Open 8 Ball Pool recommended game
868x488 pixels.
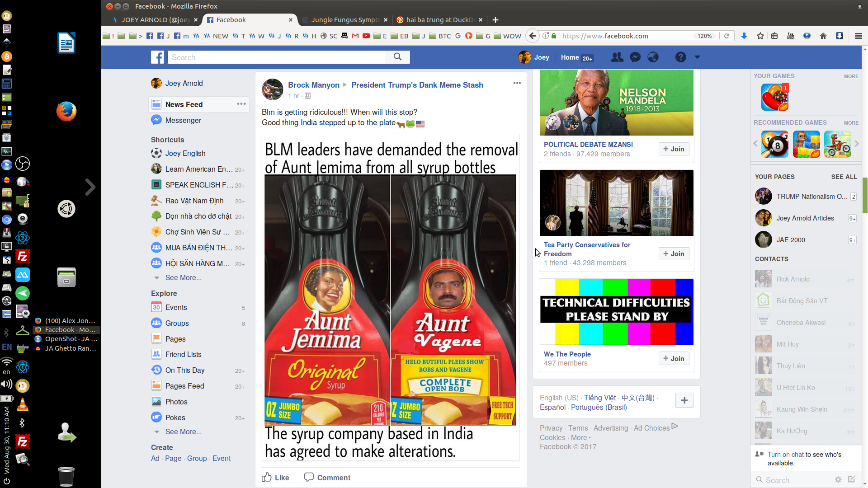775,144
